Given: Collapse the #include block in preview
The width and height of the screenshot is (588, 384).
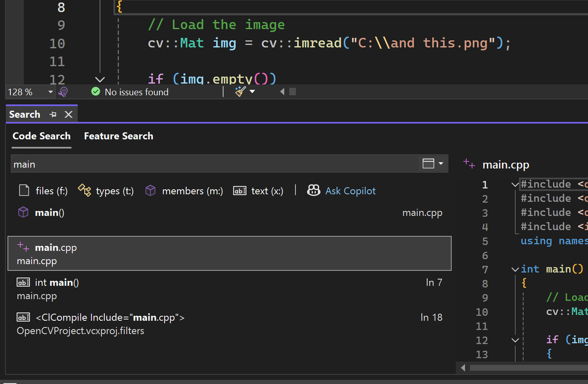Looking at the screenshot, I should [514, 184].
